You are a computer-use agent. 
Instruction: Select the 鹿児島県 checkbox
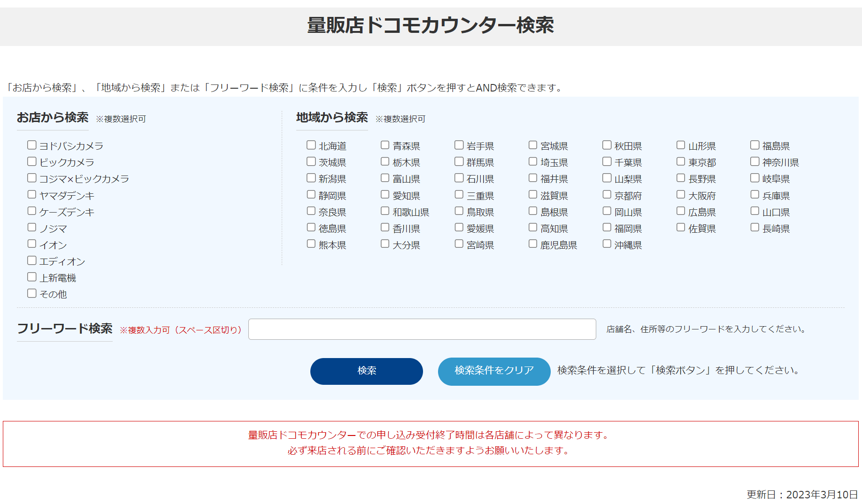pos(533,244)
